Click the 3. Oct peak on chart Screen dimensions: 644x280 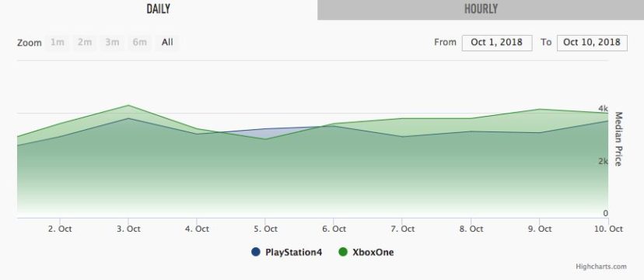(x=128, y=106)
